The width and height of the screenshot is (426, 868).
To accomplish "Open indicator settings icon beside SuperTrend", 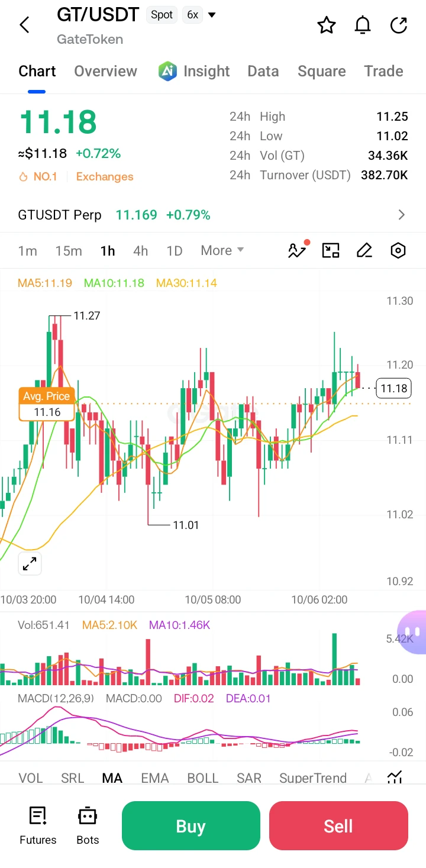I will pyautogui.click(x=395, y=777).
